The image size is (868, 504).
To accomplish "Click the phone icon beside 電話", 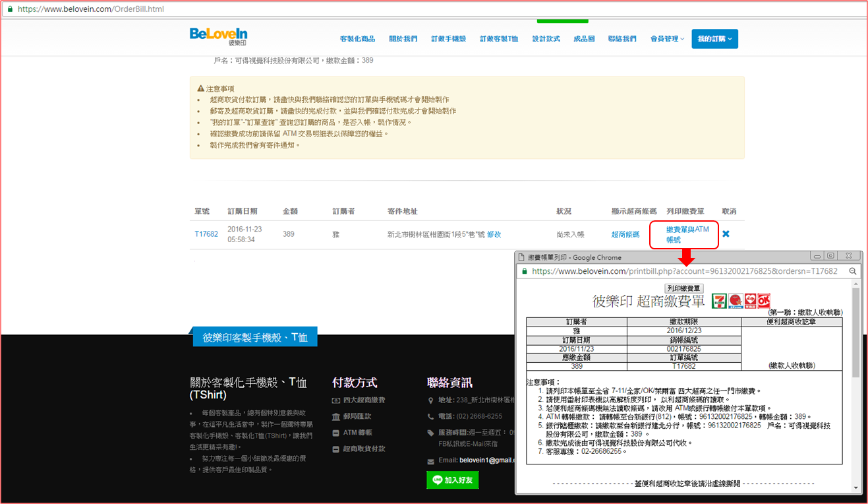I will pyautogui.click(x=431, y=416).
